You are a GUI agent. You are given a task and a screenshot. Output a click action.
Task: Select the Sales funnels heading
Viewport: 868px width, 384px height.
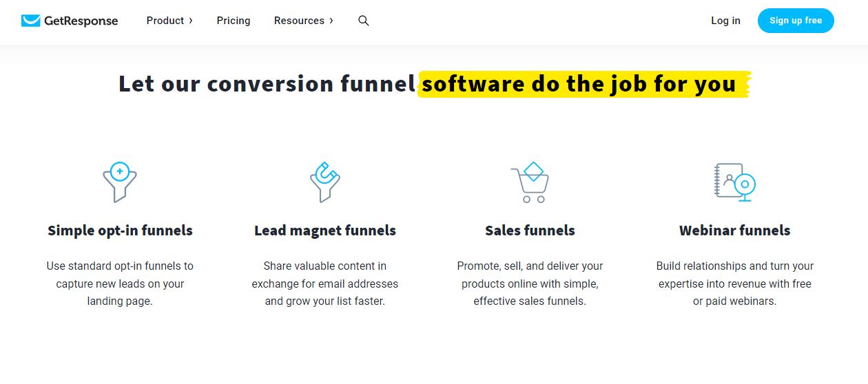click(530, 231)
